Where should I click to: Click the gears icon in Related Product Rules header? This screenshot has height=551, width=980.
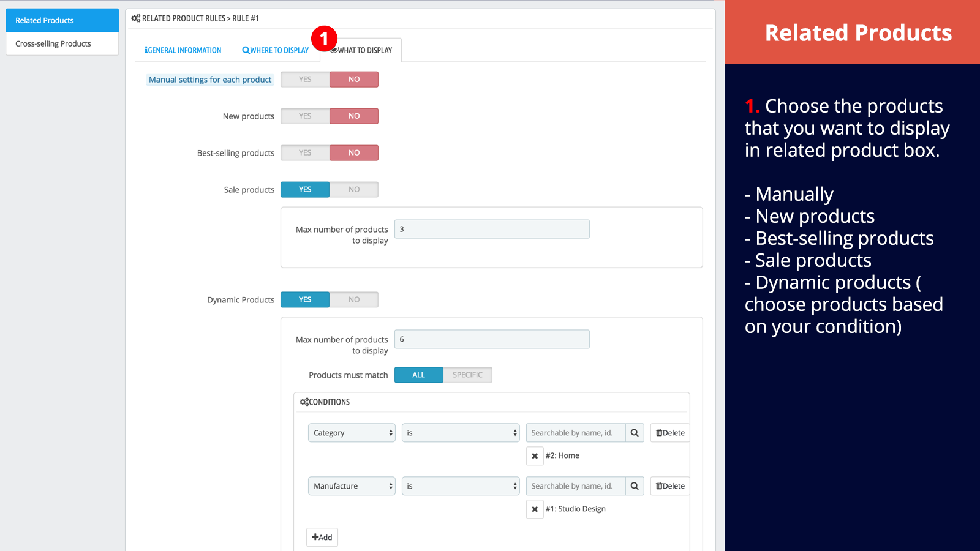coord(135,18)
